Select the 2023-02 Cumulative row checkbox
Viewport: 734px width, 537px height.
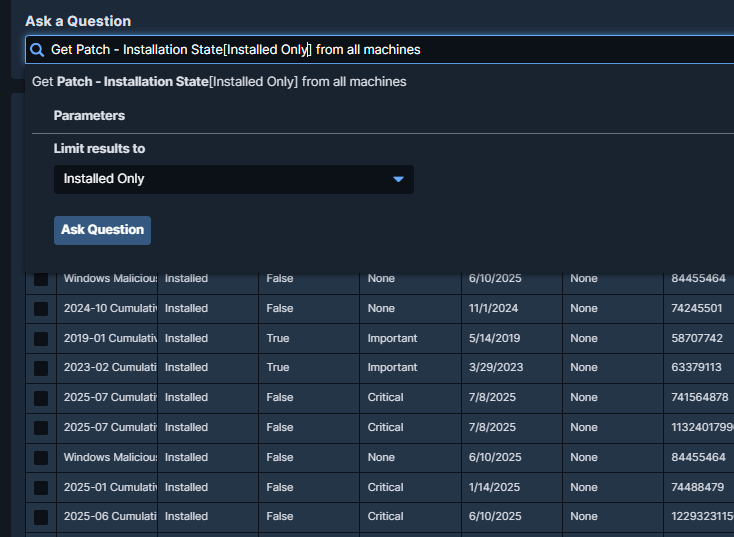[x=41, y=368]
